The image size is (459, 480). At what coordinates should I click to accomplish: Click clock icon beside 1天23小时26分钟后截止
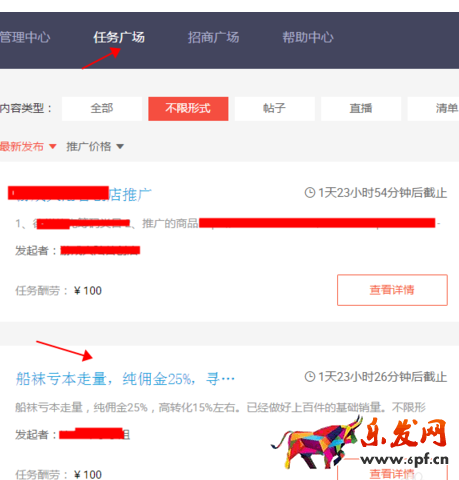pyautogui.click(x=310, y=377)
